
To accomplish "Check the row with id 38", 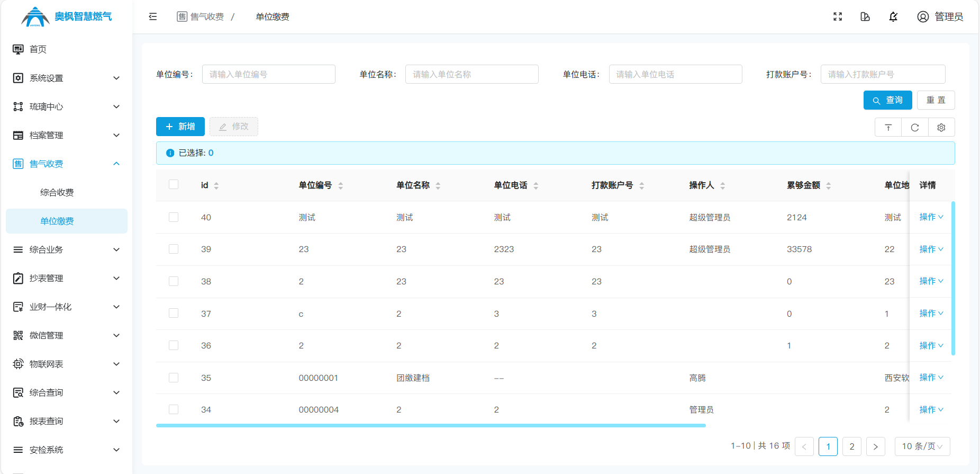I will 174,281.
